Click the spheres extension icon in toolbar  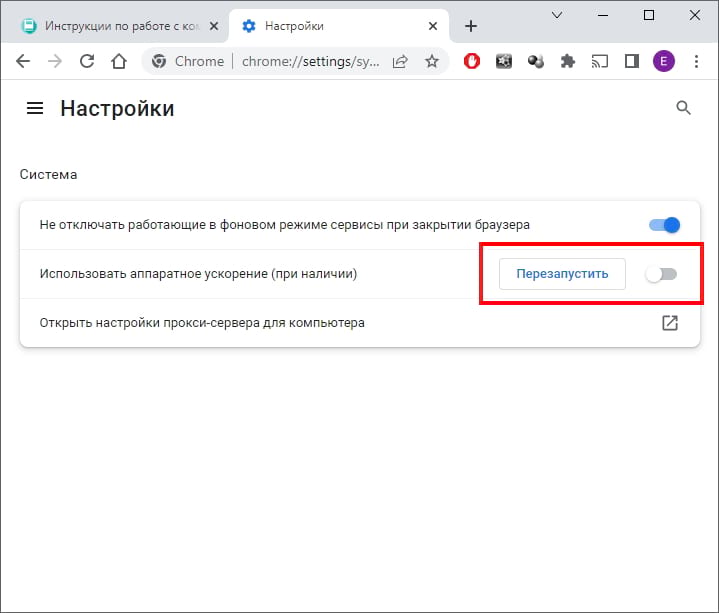tap(536, 61)
